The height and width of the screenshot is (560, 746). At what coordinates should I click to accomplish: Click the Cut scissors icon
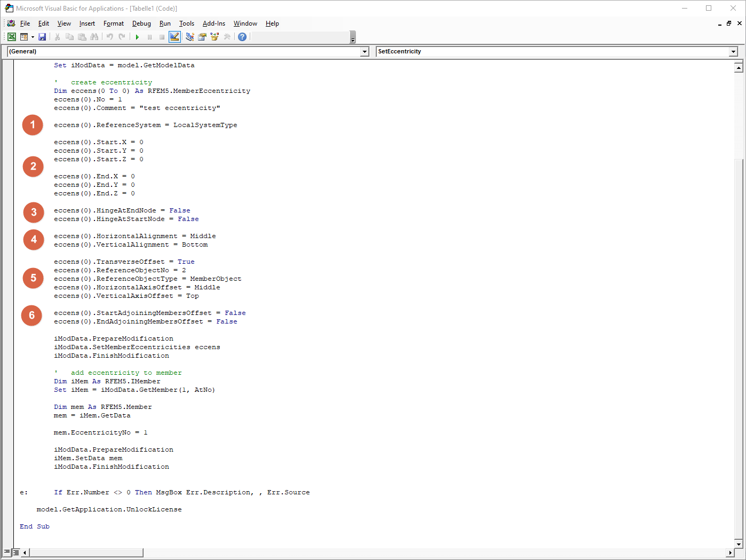pyautogui.click(x=57, y=37)
